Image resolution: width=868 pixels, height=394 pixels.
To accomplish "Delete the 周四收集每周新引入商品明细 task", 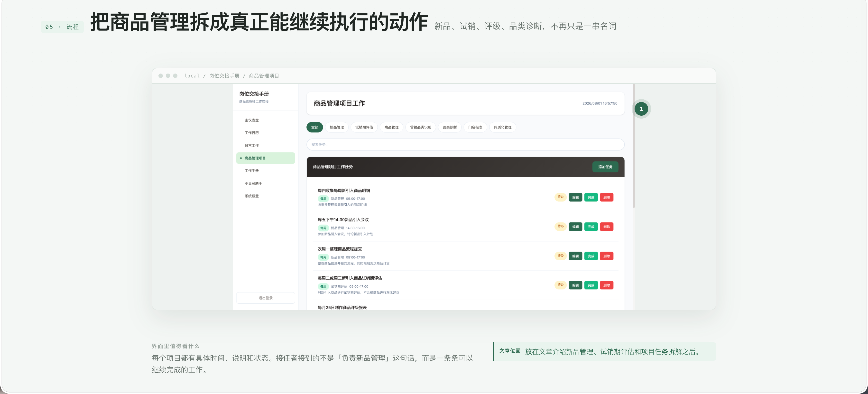I will pyautogui.click(x=606, y=197).
